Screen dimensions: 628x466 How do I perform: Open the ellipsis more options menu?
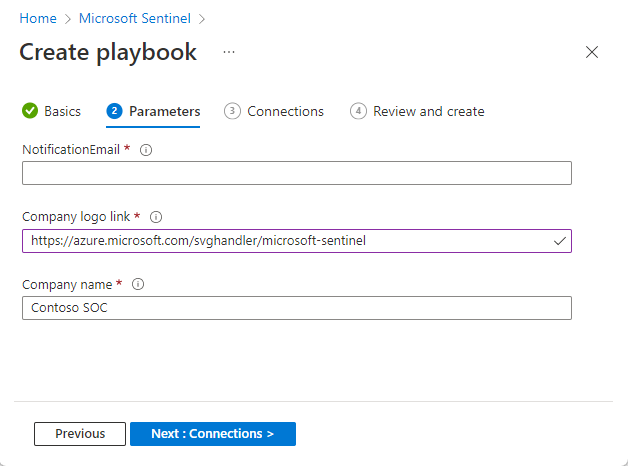[x=229, y=52]
